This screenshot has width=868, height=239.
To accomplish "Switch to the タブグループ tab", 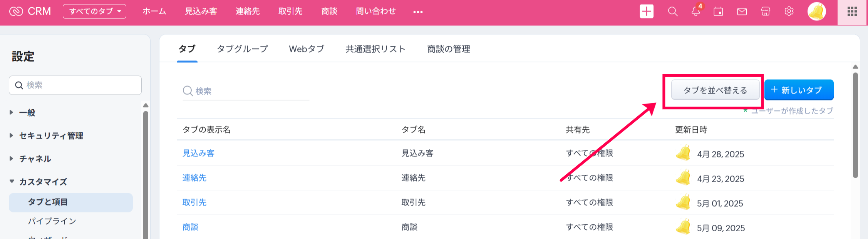I will click(x=242, y=49).
